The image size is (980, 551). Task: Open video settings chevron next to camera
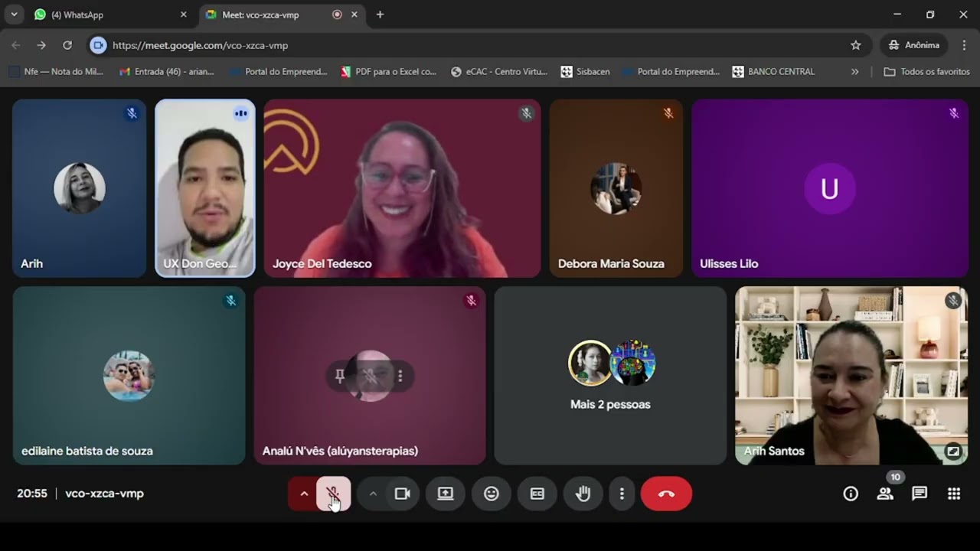pos(373,494)
